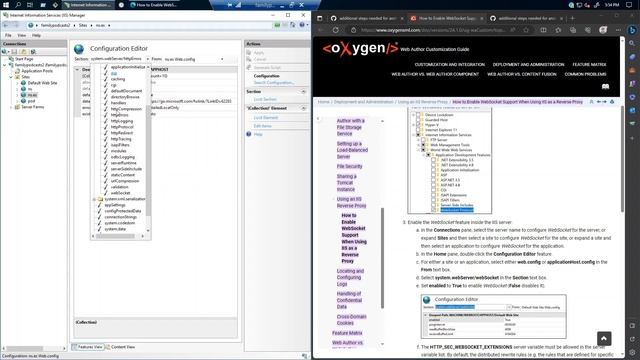Screen dimensions: 640x360
Task: Open the From dropdown in Configuration Editor
Action: coord(222,59)
